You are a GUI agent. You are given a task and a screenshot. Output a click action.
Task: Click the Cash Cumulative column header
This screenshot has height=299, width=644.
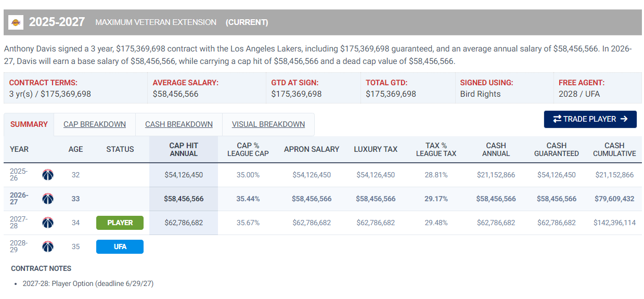pyautogui.click(x=614, y=149)
